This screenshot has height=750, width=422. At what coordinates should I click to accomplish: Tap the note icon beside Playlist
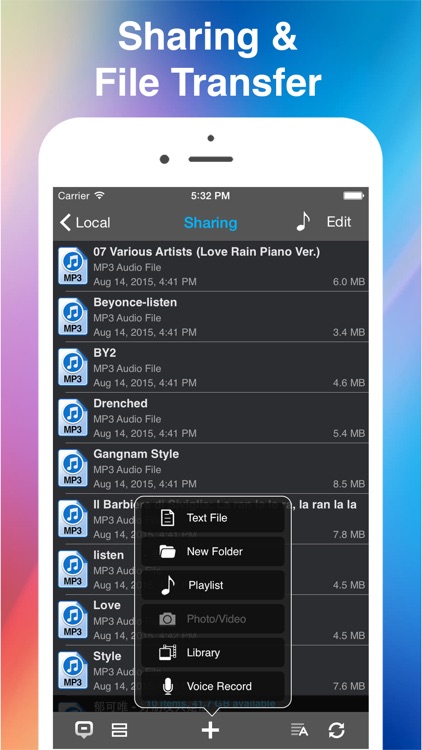tap(168, 585)
